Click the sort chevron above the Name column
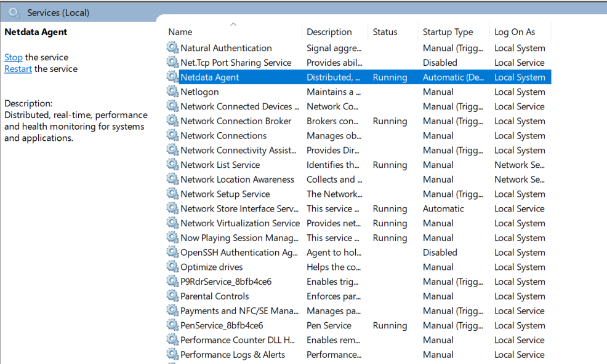 point(233,23)
